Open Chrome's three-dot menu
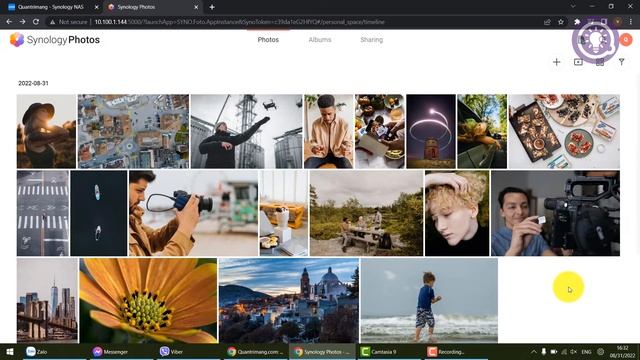640x360 pixels. [x=631, y=22]
